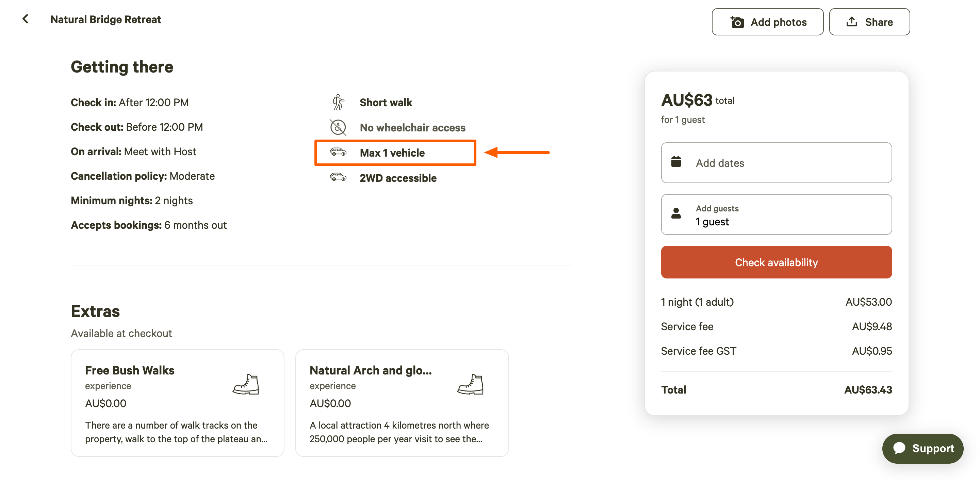Screen dimensions: 980x480
Task: Click the Check availability button
Action: point(776,262)
